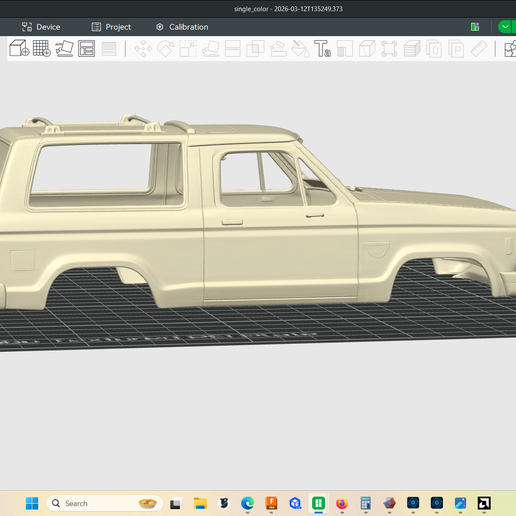Open the Windows Start menu

32,503
